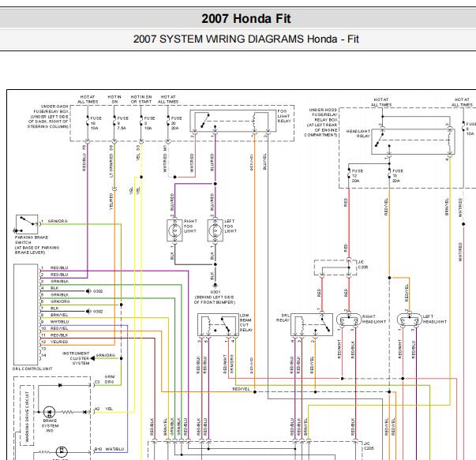The width and height of the screenshot is (476, 460).
Task: Click the DRL control unit connector block
Action: point(26,314)
